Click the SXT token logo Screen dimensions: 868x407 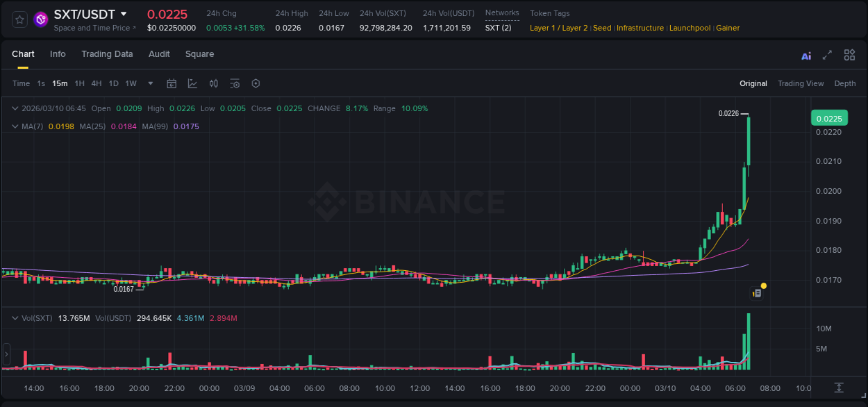pyautogui.click(x=41, y=19)
